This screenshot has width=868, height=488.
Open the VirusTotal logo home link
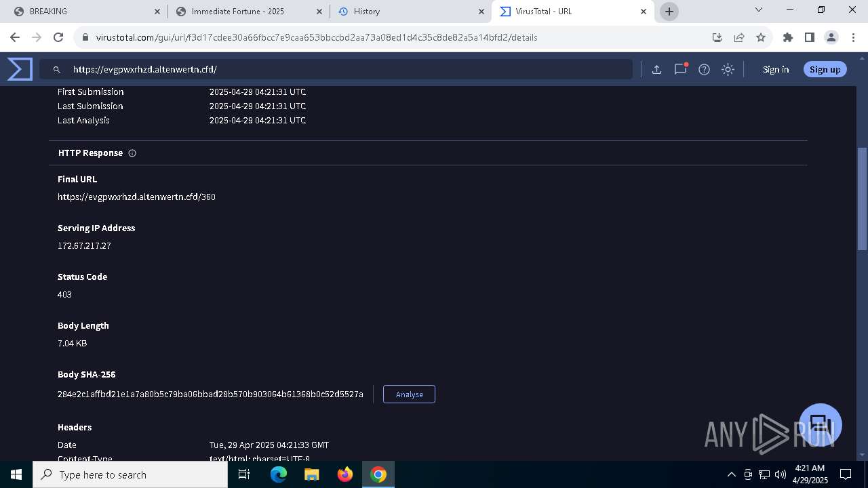20,69
